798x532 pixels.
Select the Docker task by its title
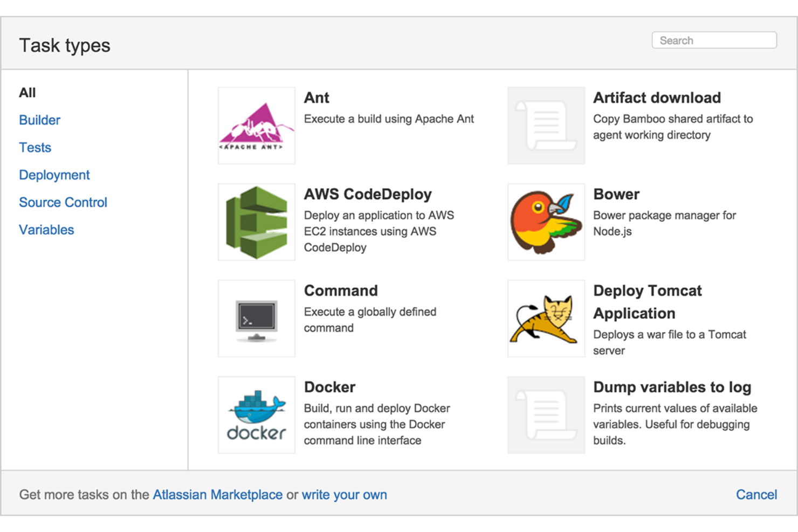click(329, 387)
